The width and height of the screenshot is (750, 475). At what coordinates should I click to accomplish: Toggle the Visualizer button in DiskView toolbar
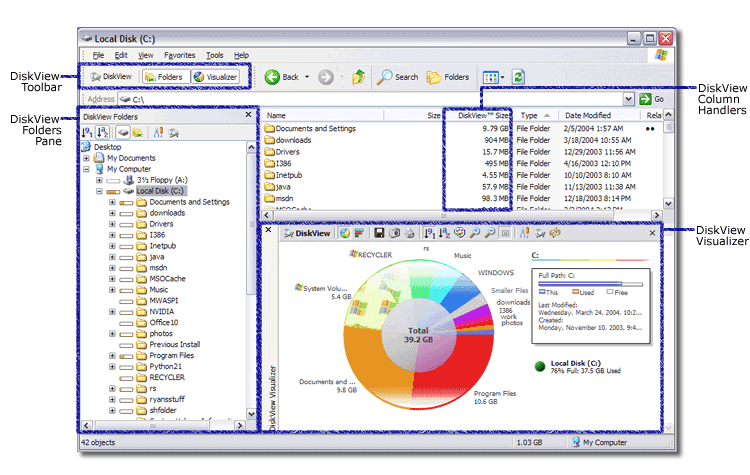215,76
